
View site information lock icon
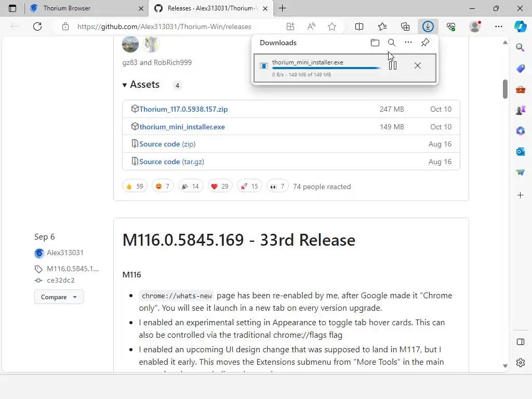coord(65,26)
